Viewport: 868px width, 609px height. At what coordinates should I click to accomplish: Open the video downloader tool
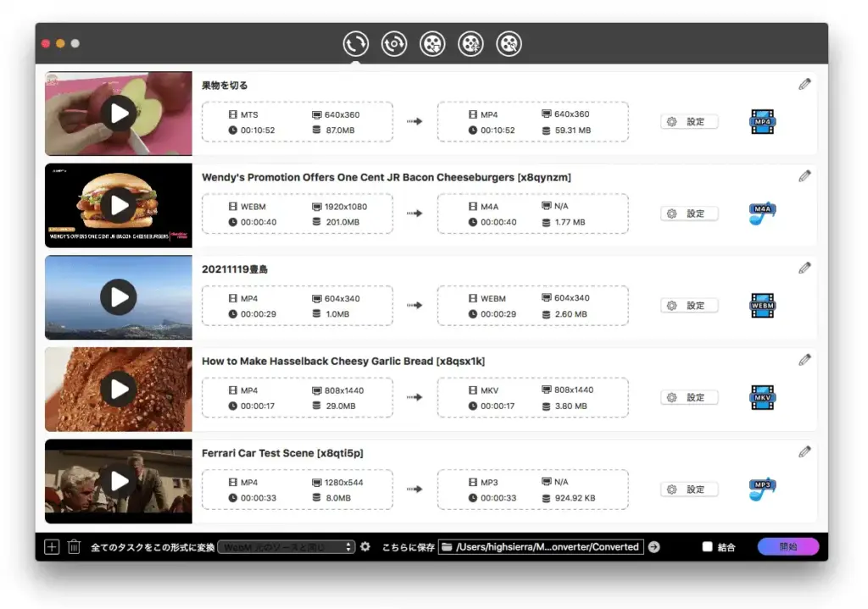tap(432, 43)
